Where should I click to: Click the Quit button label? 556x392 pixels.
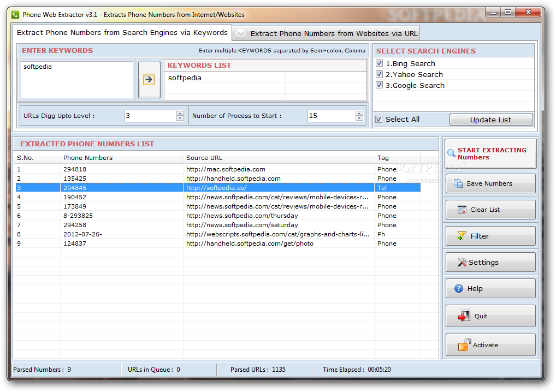click(x=481, y=316)
